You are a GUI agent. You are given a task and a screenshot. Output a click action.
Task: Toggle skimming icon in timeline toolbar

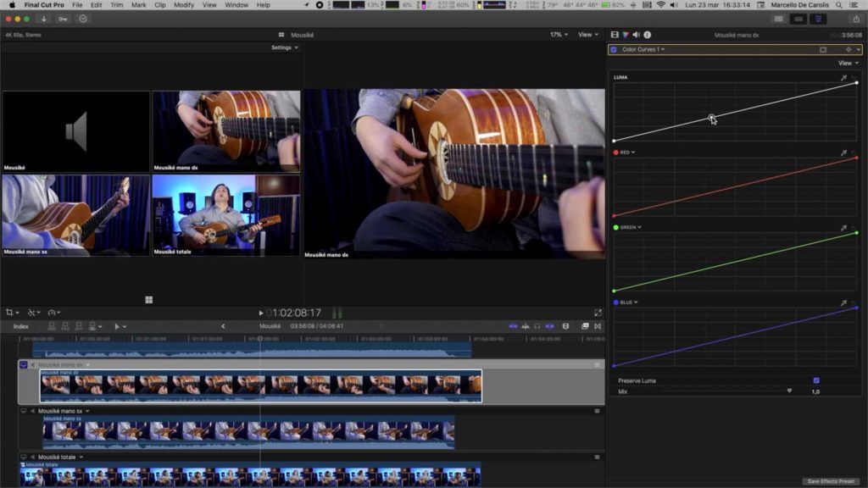point(513,326)
